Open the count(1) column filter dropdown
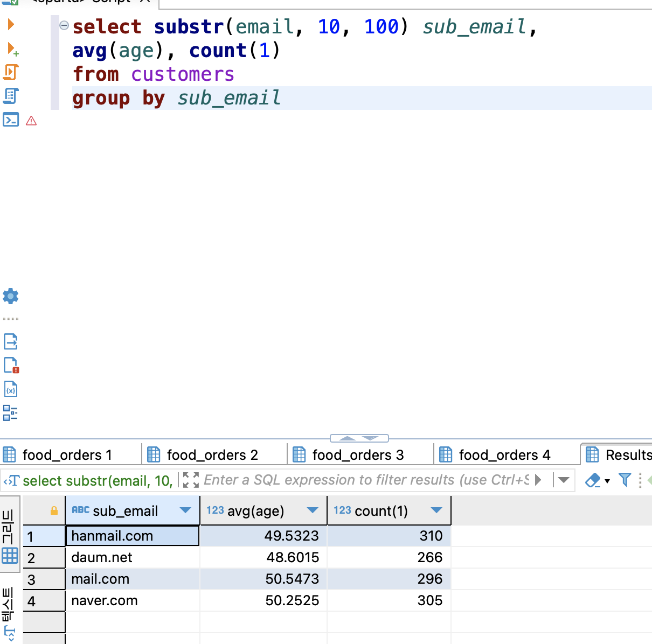The image size is (652, 644). pos(436,510)
